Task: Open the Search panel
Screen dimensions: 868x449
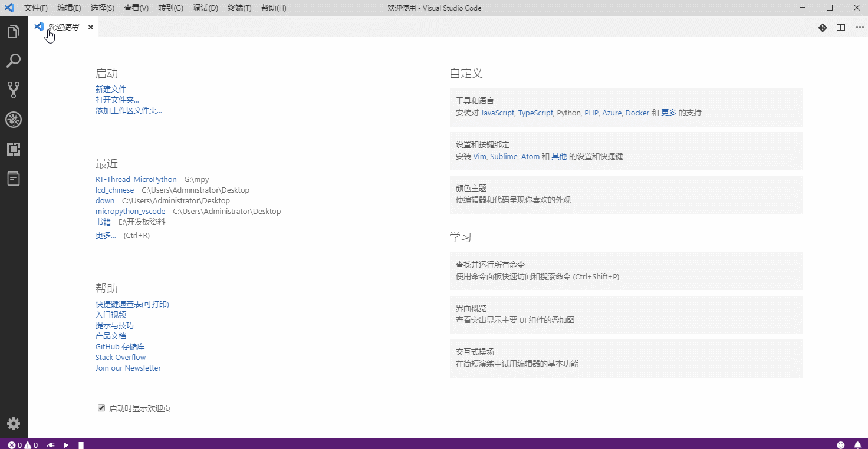Action: 14,61
